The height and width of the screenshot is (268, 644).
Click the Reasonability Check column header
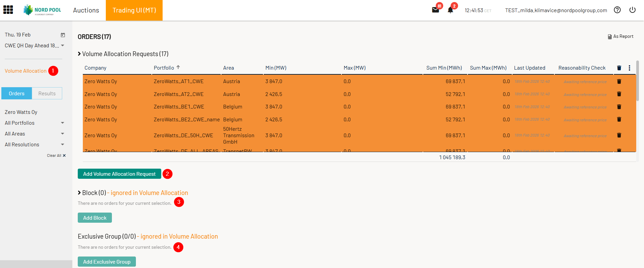pos(582,68)
